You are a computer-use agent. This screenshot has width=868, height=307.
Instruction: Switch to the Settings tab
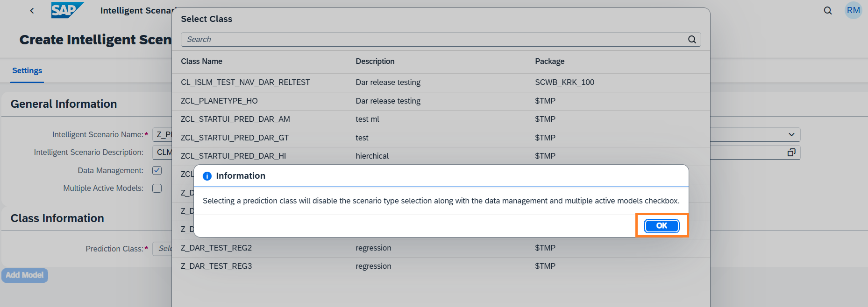pyautogui.click(x=27, y=71)
